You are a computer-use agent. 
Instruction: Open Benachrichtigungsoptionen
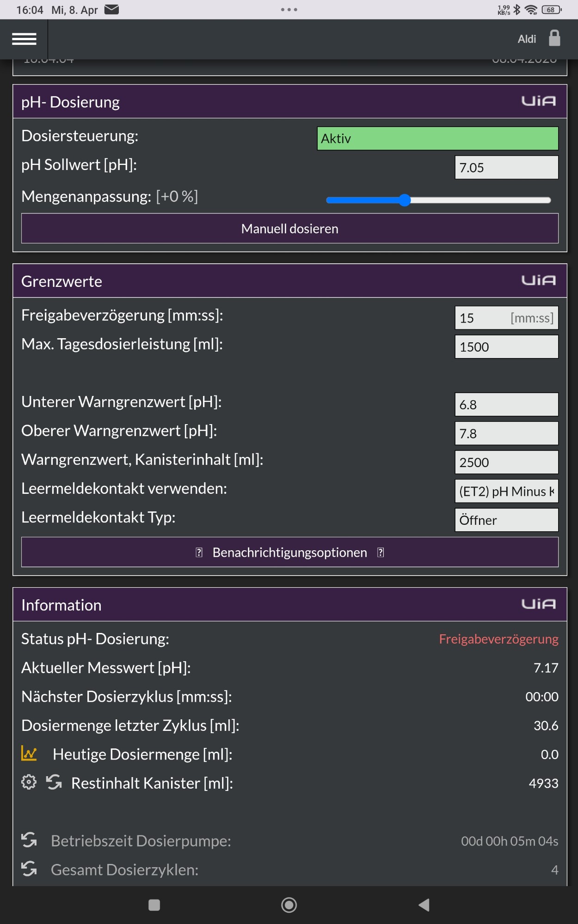click(290, 552)
